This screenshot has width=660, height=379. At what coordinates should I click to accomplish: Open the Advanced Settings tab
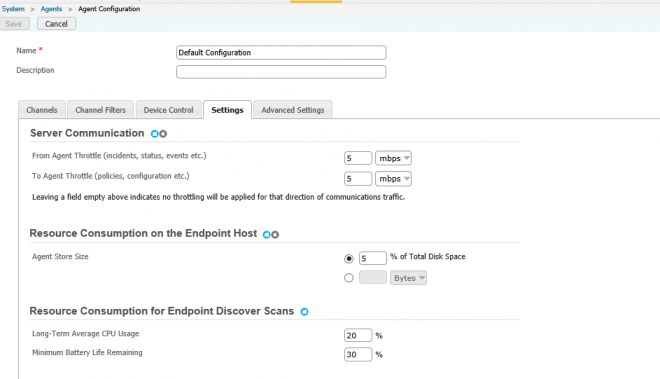pyautogui.click(x=293, y=110)
